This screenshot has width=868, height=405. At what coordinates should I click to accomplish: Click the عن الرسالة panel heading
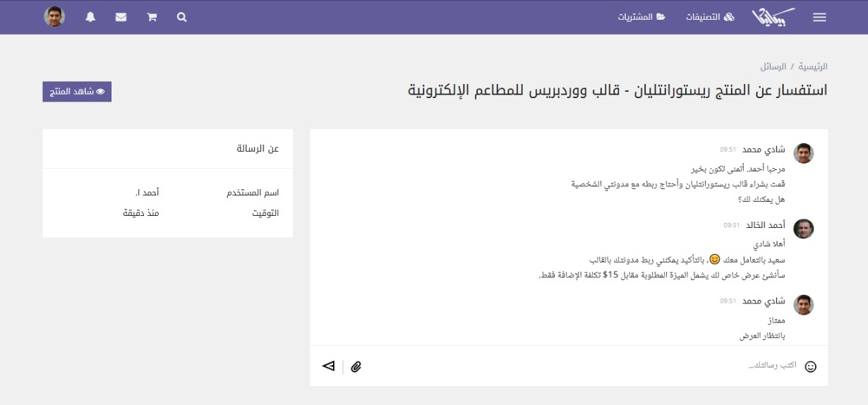tap(258, 148)
